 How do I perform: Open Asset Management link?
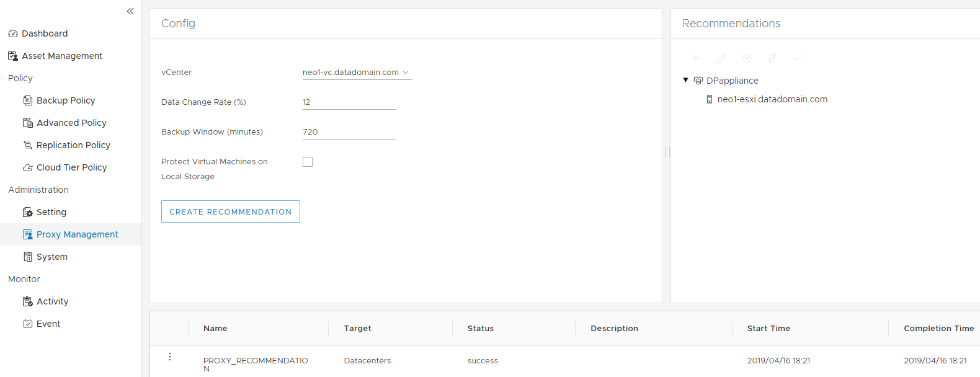click(62, 56)
